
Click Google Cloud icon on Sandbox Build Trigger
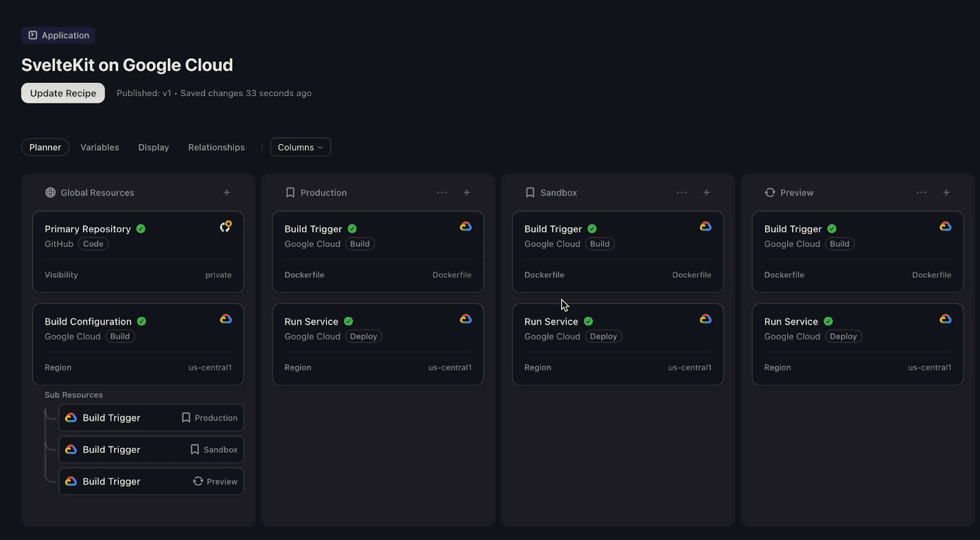point(706,226)
